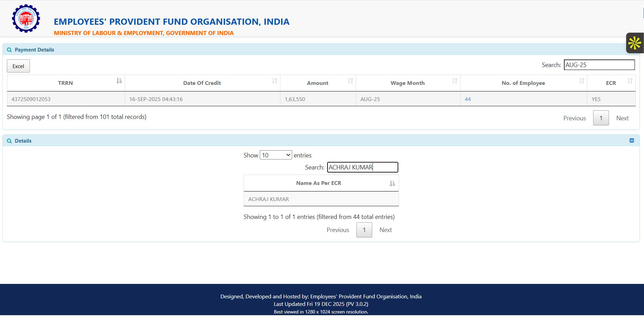Click Wage Month column header
644x320 pixels.
point(408,83)
